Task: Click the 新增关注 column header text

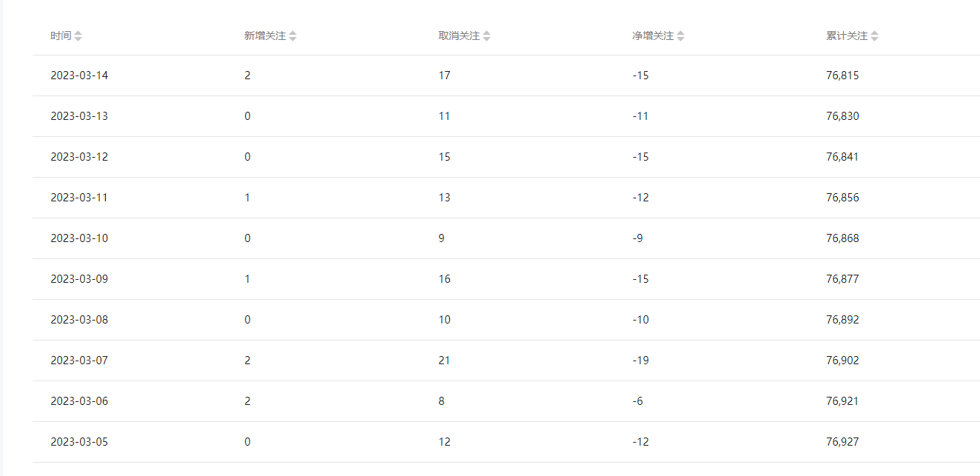Action: click(x=265, y=36)
